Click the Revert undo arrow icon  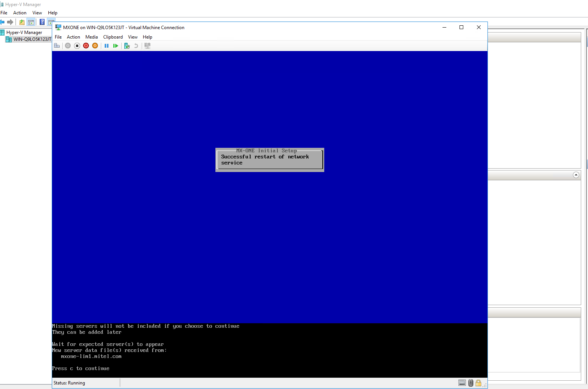pos(136,46)
